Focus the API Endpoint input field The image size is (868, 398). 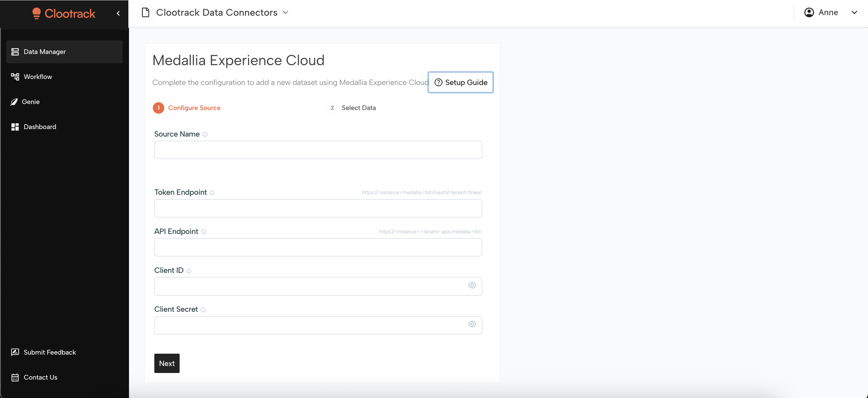tap(318, 247)
